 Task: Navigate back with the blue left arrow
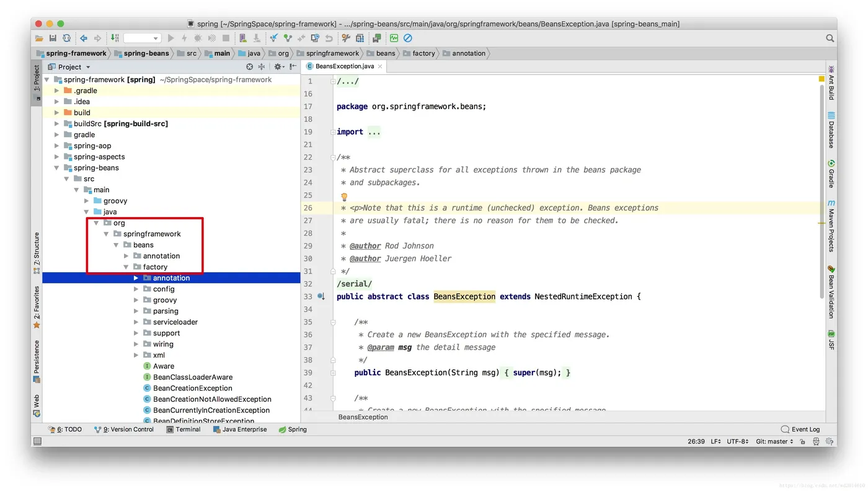click(x=83, y=38)
